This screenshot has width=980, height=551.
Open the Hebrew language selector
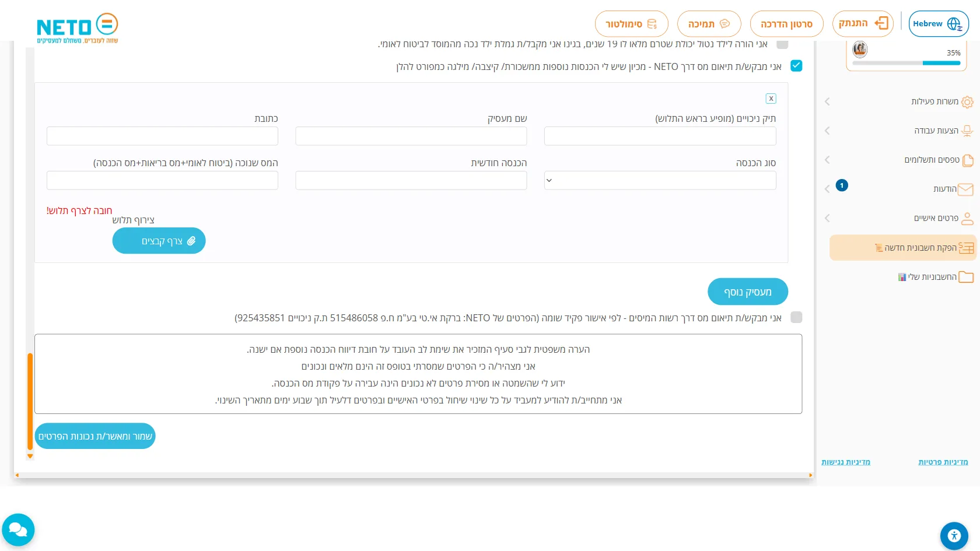[x=939, y=24]
